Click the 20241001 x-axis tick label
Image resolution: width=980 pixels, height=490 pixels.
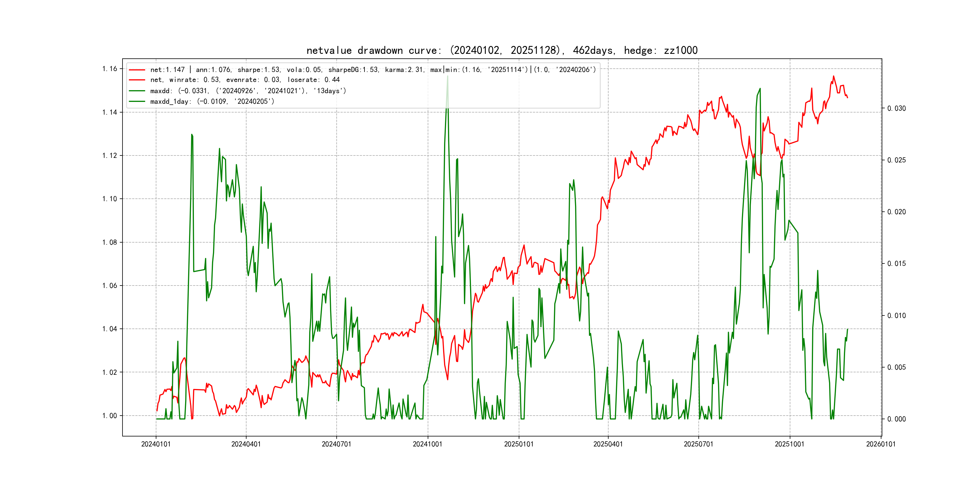coord(427,444)
